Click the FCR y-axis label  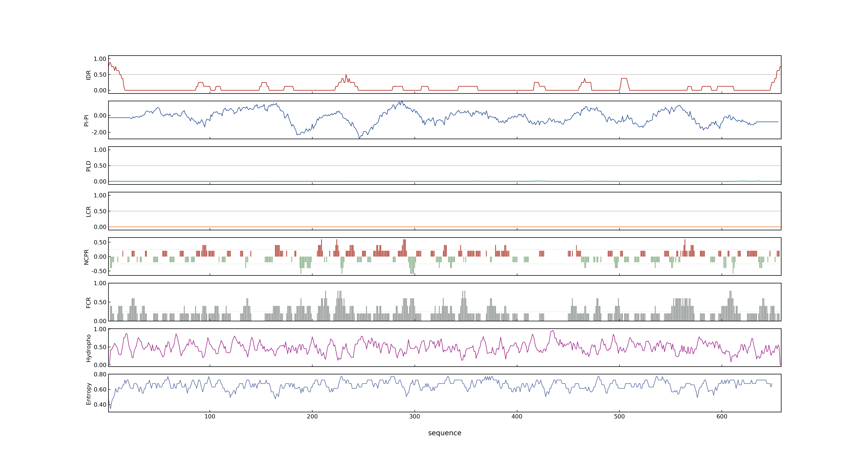point(88,303)
